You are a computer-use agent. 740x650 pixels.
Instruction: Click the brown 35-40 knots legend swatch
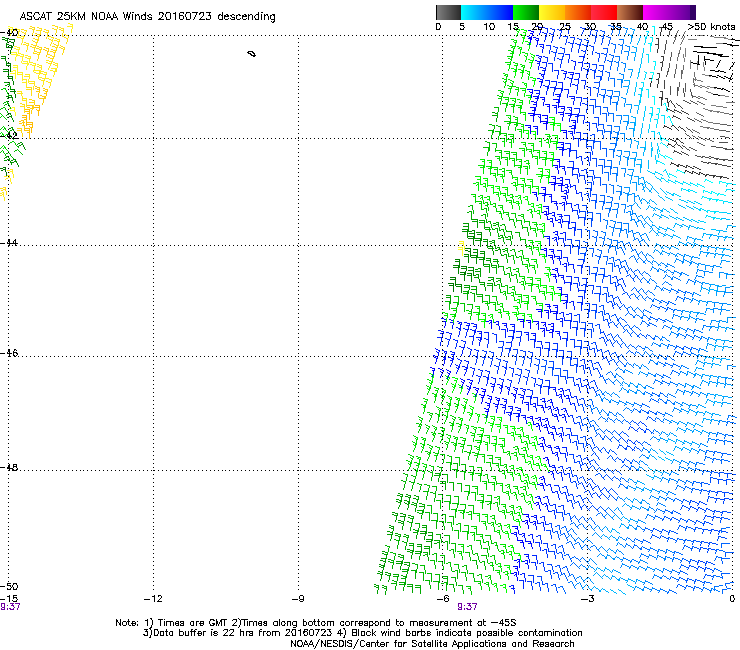point(630,12)
